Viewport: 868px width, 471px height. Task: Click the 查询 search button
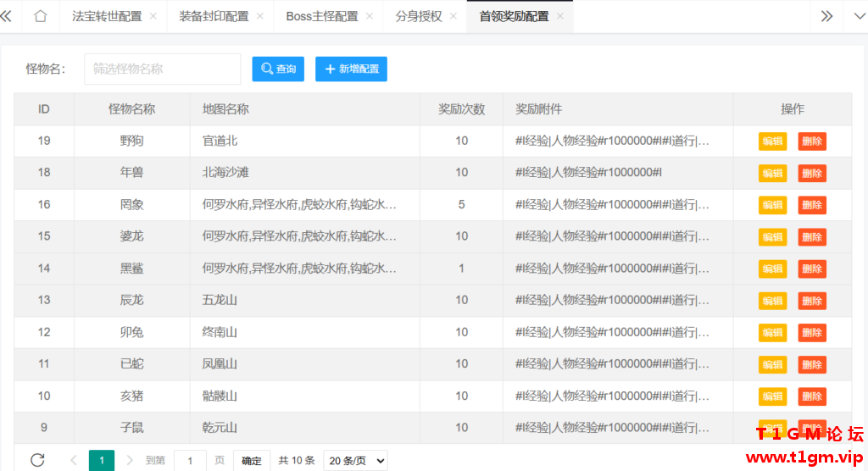[x=278, y=69]
